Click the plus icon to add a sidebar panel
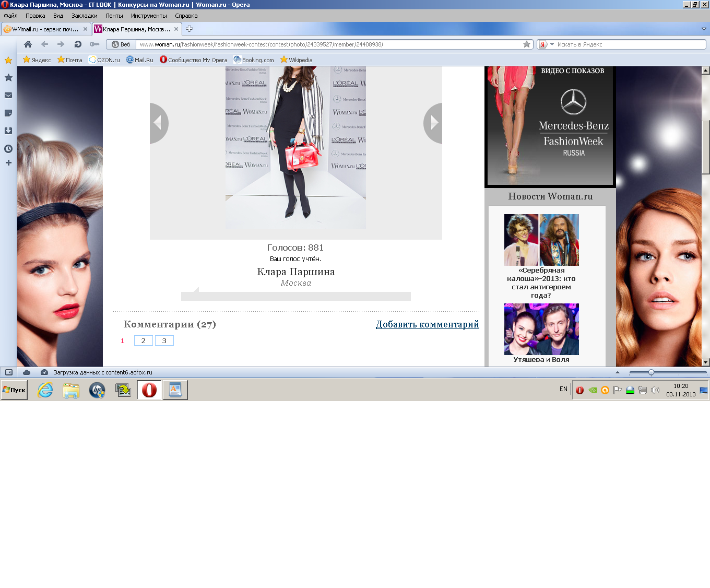 click(x=8, y=163)
